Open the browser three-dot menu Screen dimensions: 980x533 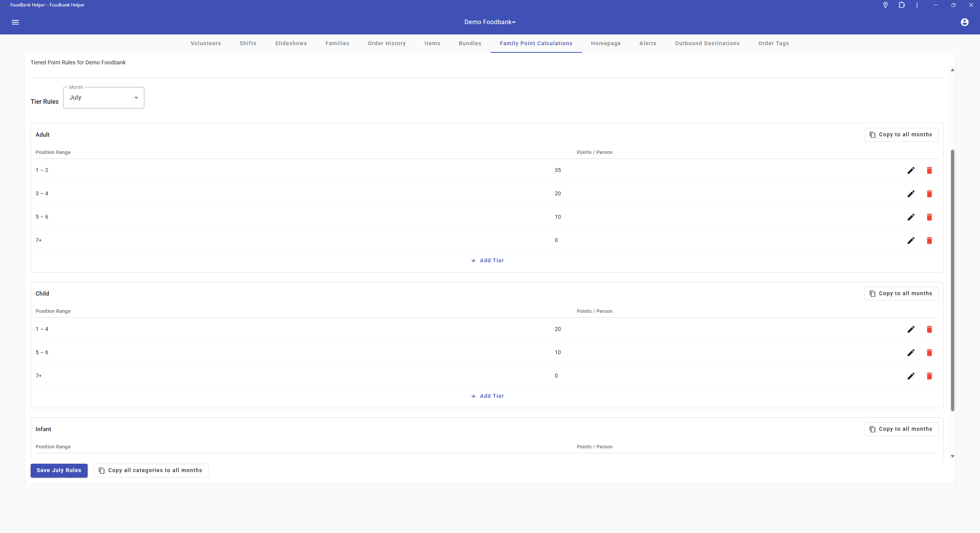[917, 5]
